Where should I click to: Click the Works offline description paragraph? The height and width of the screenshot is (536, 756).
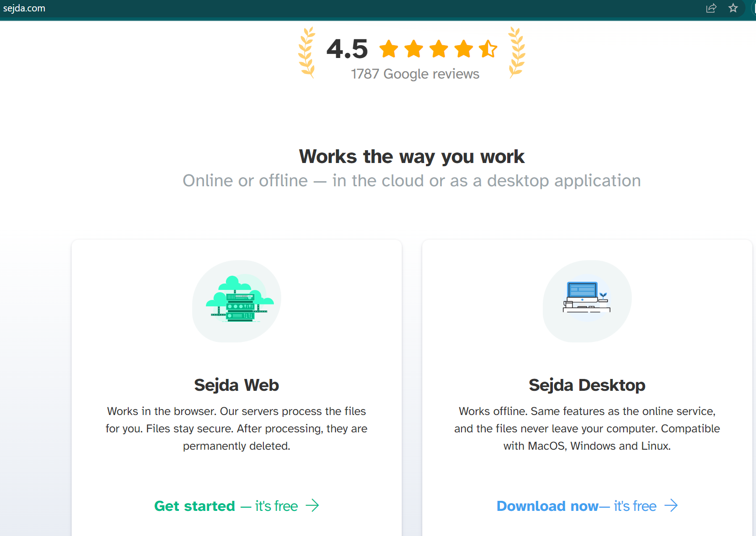click(587, 429)
